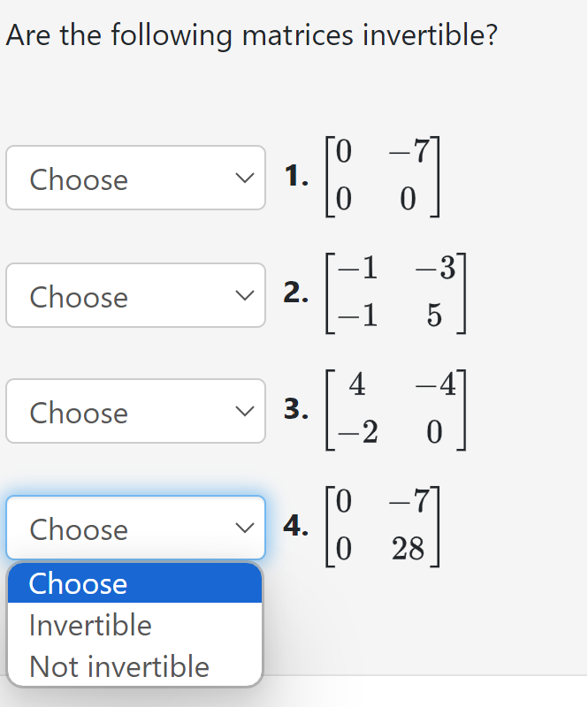Click the matrix with entries 0, -7, 0, 28
Screen dimensions: 588x707
(x=383, y=527)
